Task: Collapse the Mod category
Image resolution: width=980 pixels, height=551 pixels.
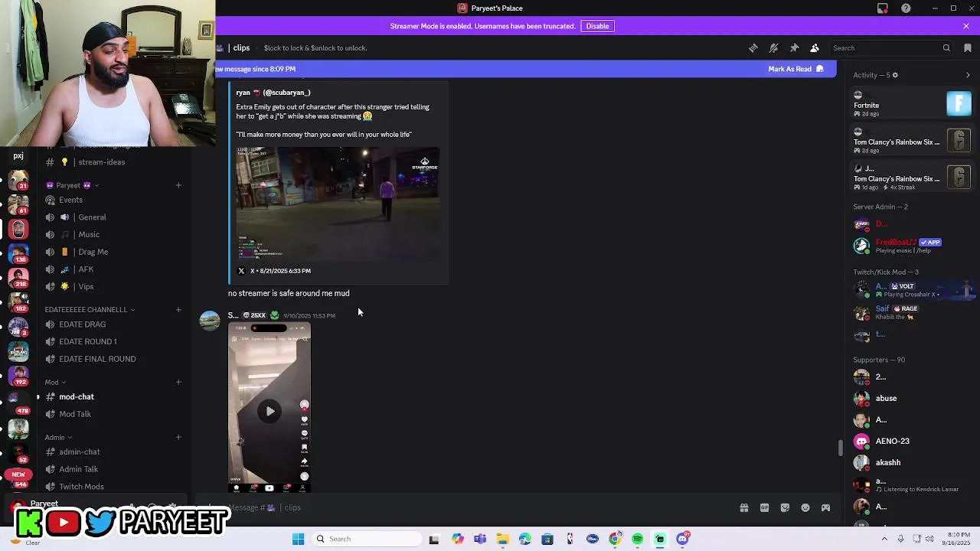Action: coord(54,382)
